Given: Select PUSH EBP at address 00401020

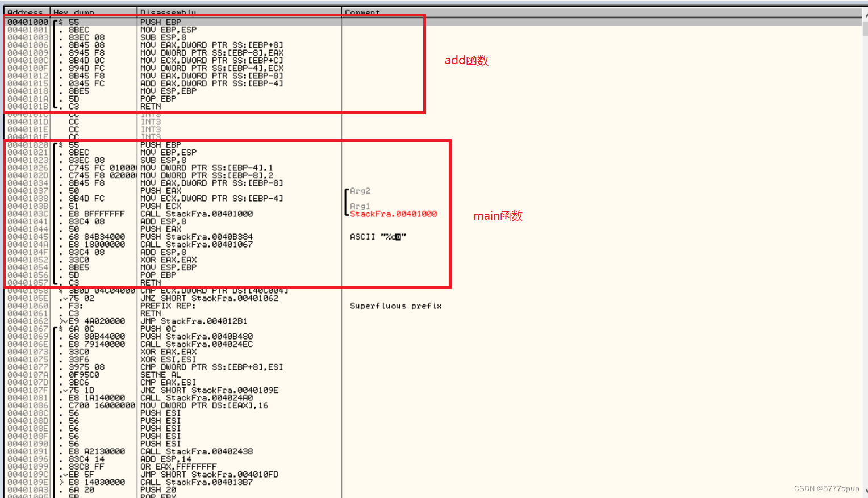Looking at the screenshot, I should tap(161, 145).
